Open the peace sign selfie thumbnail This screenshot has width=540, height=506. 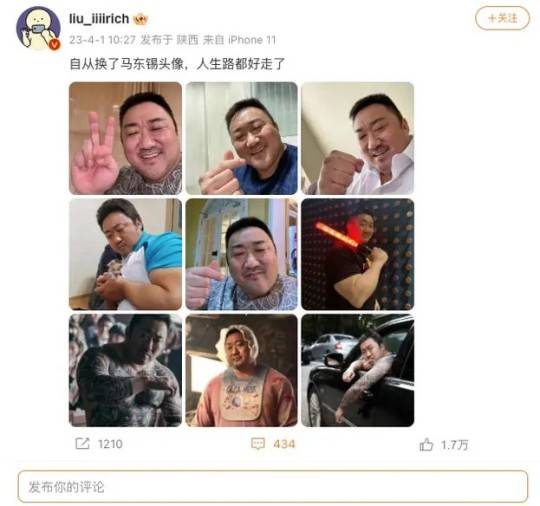(x=125, y=138)
